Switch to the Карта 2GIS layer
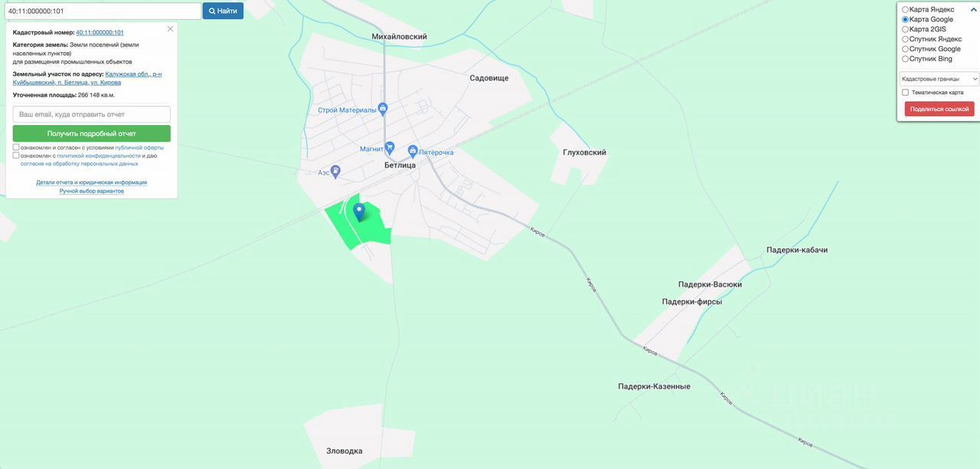 906,29
